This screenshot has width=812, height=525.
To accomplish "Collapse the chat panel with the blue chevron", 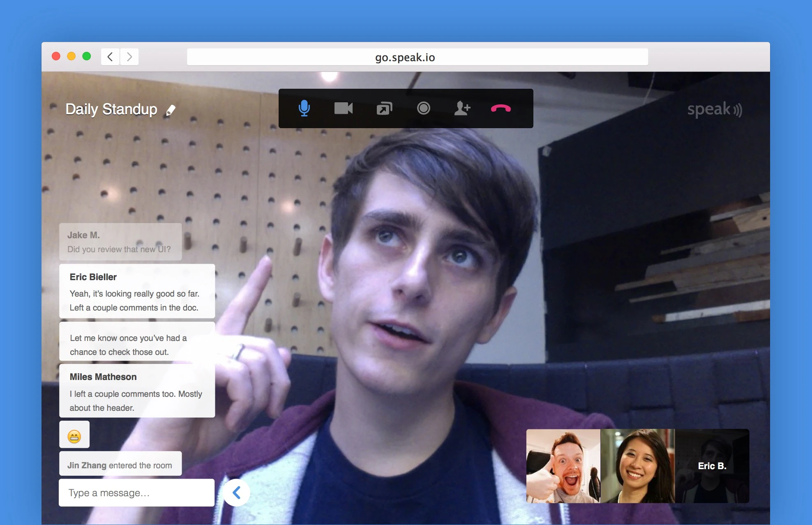I will [237, 493].
